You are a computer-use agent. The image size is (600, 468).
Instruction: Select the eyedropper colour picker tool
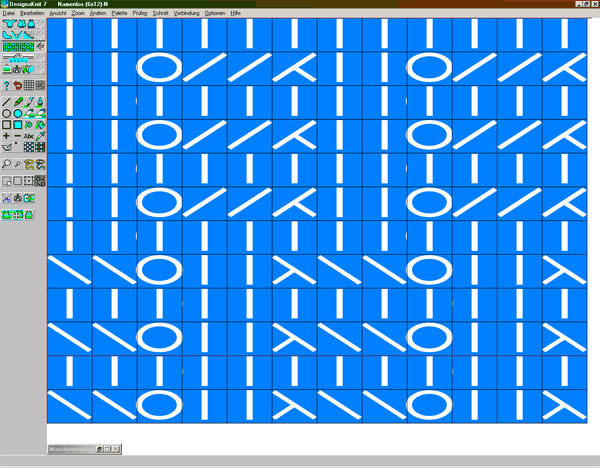[x=40, y=136]
